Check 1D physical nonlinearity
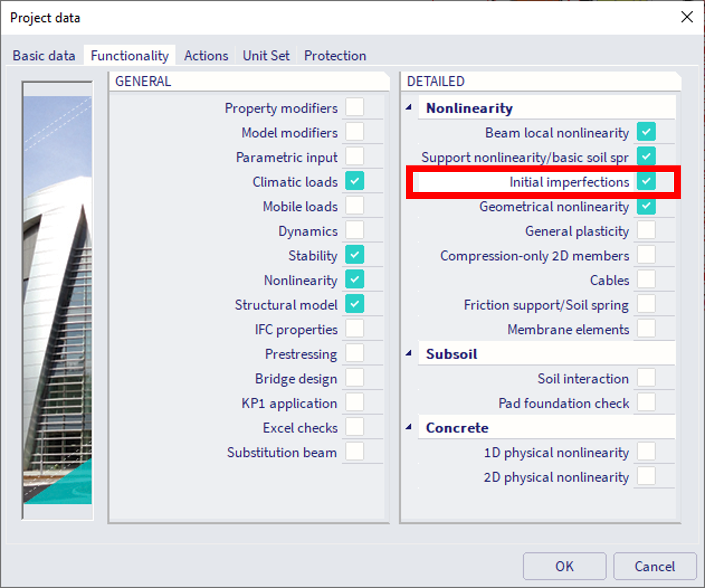The width and height of the screenshot is (705, 588). point(646,452)
